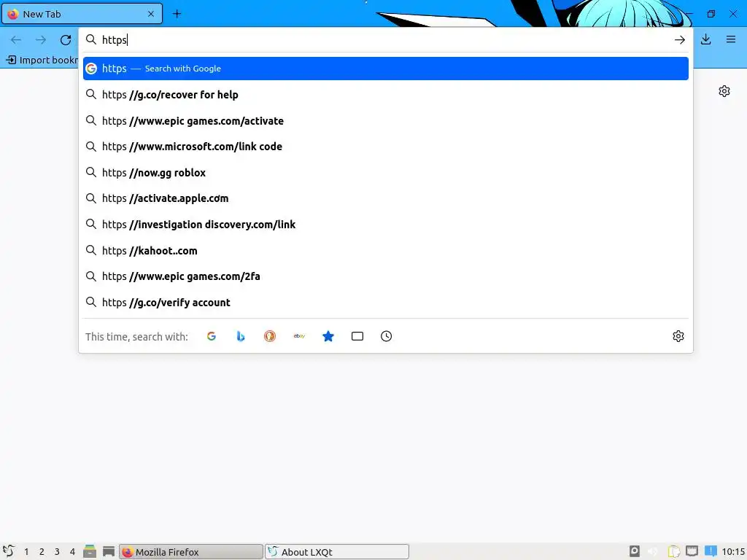This screenshot has height=560, width=747.
Task: Select the New Tab tab
Action: [x=82, y=14]
